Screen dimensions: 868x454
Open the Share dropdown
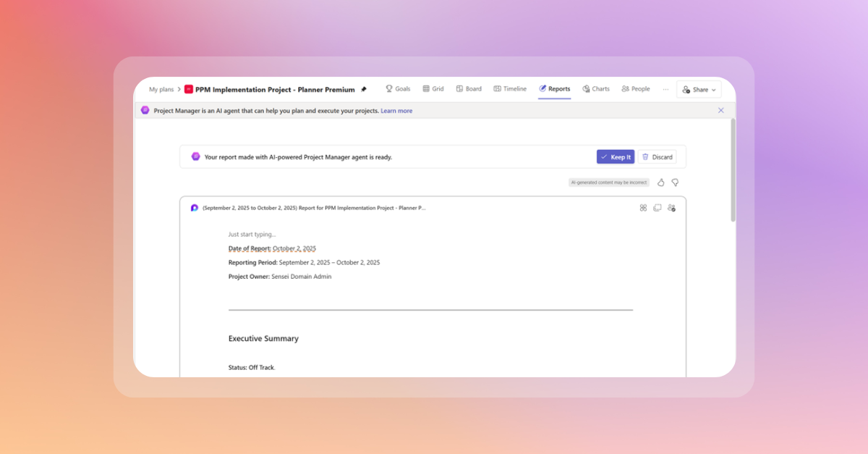point(699,90)
